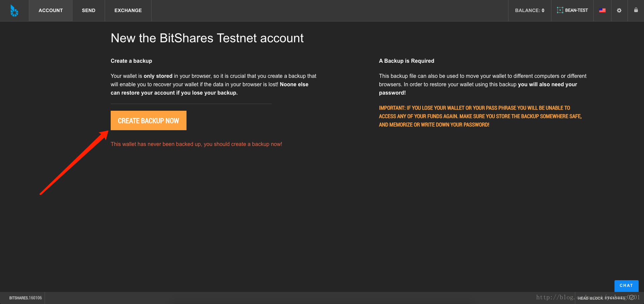This screenshot has width=644, height=304.
Task: Open the SEND menu tab
Action: [89, 10]
